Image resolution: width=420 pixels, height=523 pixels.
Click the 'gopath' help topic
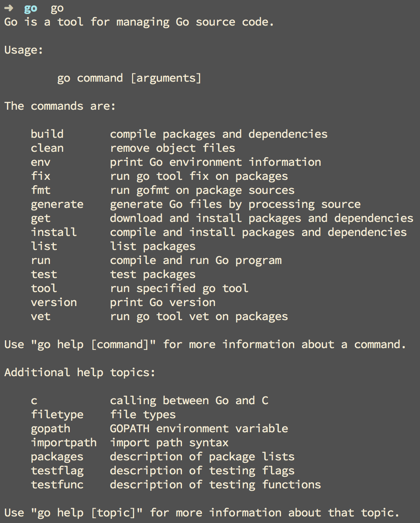point(50,429)
